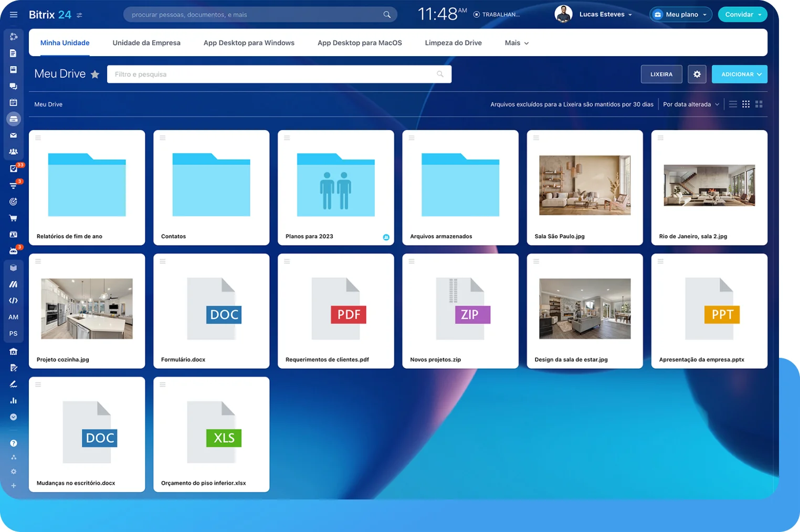The height and width of the screenshot is (532, 800).
Task: Click the help question mark icon
Action: [14, 443]
